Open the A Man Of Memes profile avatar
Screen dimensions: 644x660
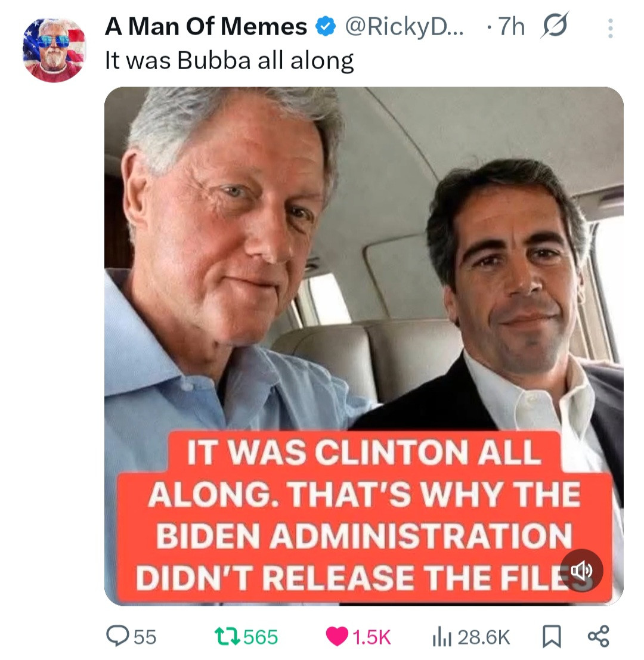point(54,50)
